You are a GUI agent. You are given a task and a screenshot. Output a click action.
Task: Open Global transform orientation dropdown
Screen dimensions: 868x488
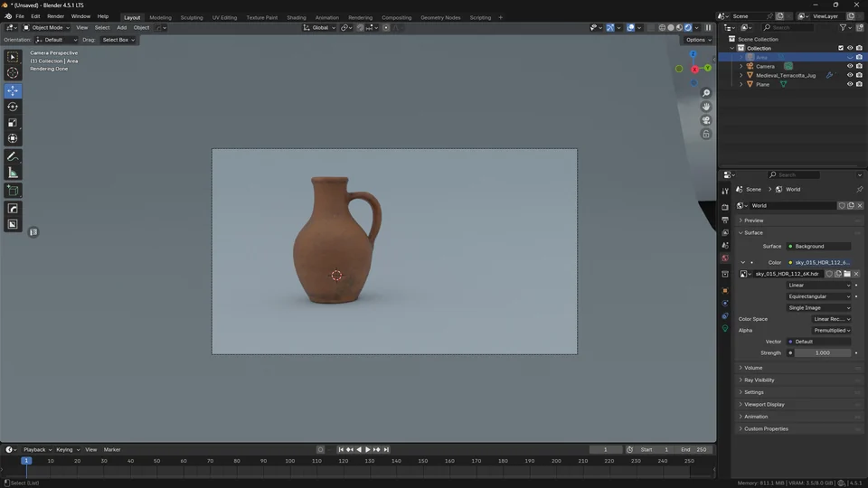[319, 28]
